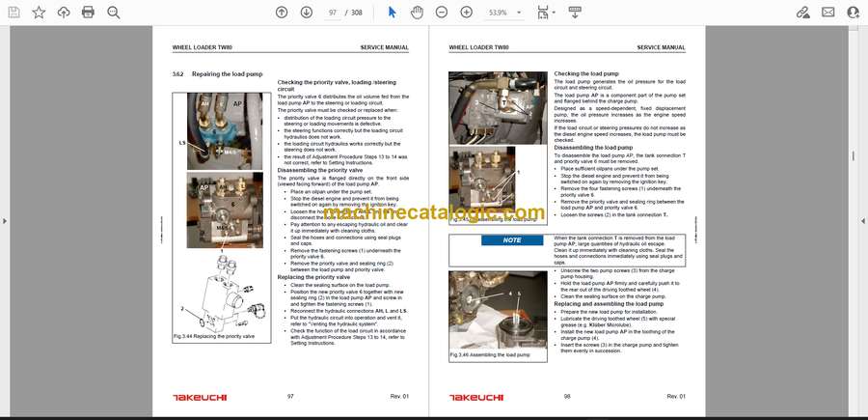Click 'WHEEL LOADER TW80' header on page 97
The width and height of the screenshot is (868, 420).
coord(203,48)
